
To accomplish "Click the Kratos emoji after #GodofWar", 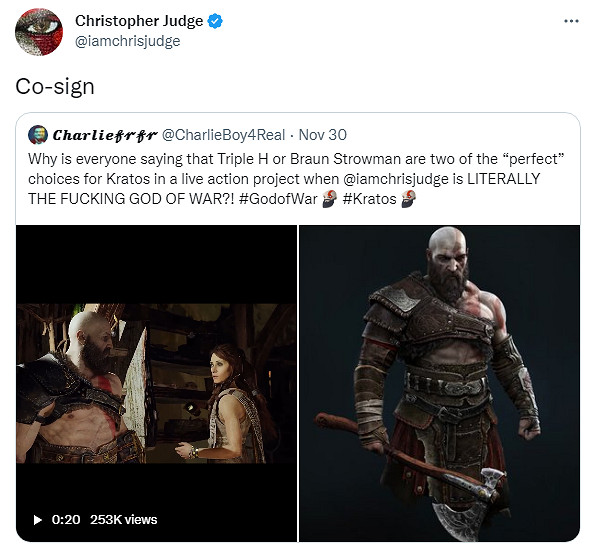I will [329, 199].
